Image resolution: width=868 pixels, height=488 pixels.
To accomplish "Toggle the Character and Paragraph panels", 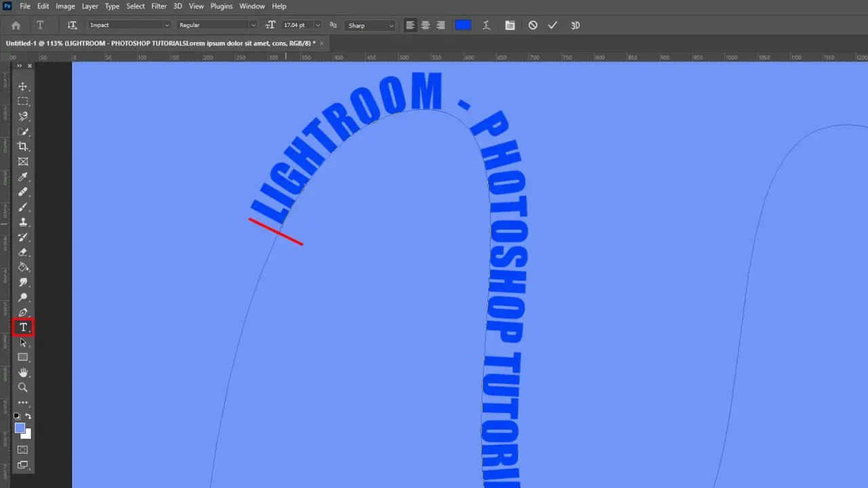I will click(x=510, y=25).
